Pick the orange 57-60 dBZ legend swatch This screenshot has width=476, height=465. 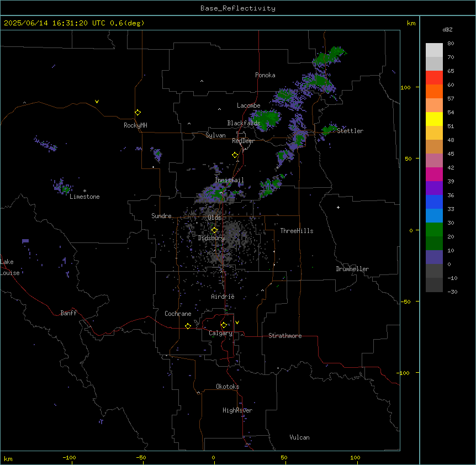[x=434, y=91]
